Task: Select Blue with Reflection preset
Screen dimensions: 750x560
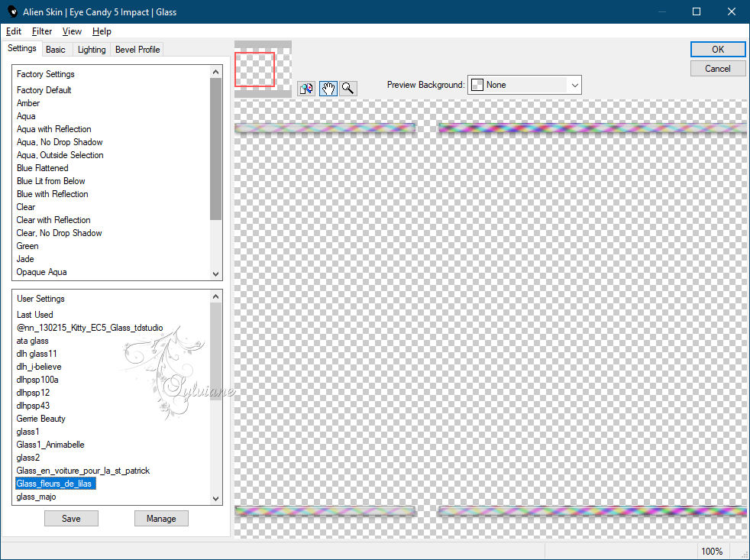Action: pyautogui.click(x=52, y=194)
